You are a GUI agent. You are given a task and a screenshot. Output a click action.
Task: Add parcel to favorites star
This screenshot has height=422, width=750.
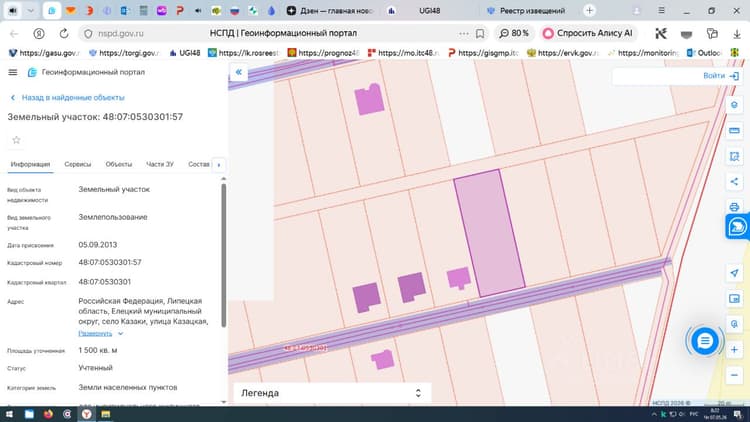click(16, 140)
